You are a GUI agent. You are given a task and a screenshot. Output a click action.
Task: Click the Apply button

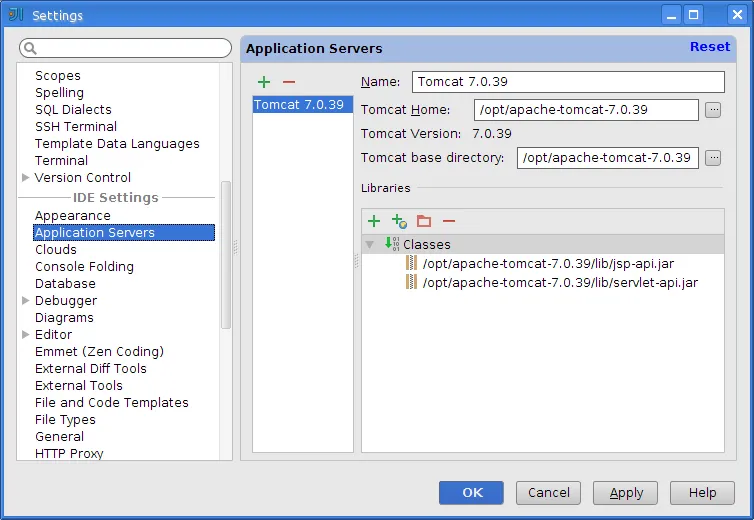coord(625,493)
